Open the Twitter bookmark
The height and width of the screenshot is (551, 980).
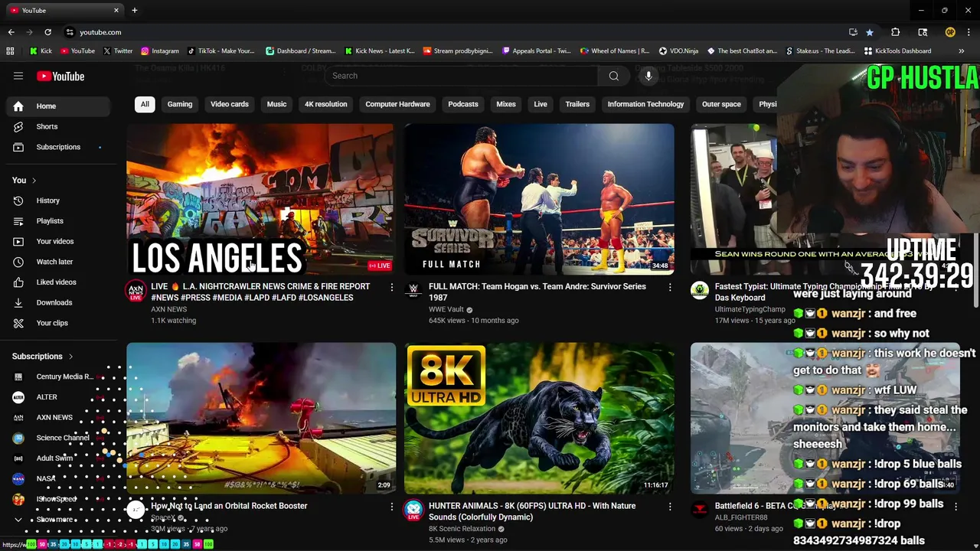(x=117, y=51)
